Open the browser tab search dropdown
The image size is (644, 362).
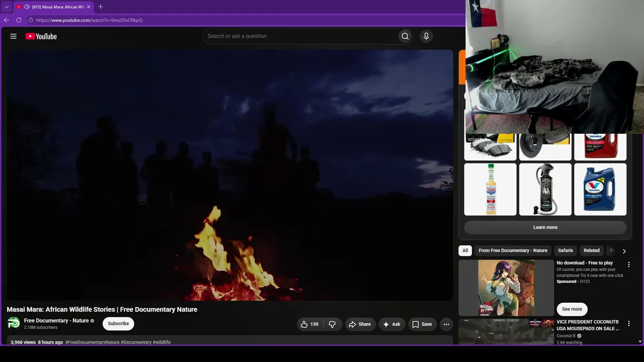coord(7,7)
